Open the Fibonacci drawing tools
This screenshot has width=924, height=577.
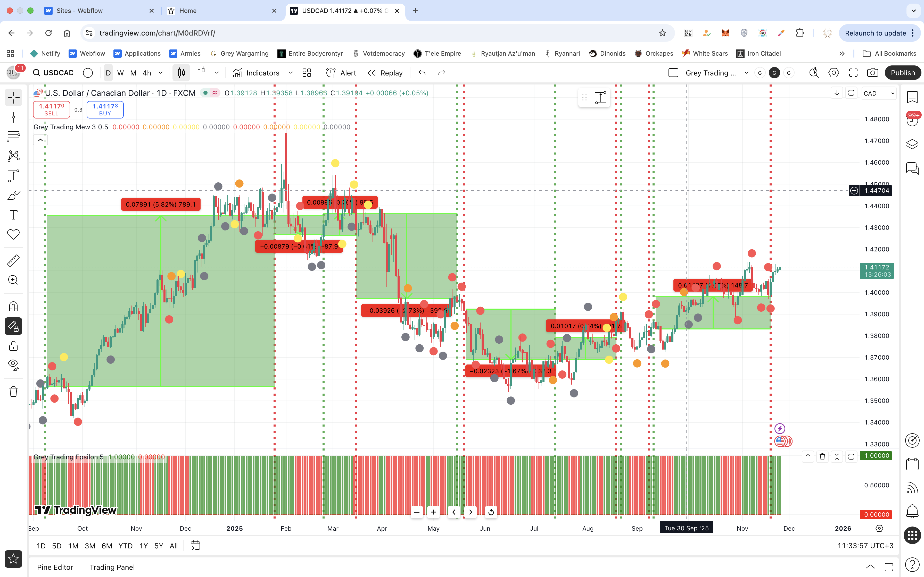13,136
